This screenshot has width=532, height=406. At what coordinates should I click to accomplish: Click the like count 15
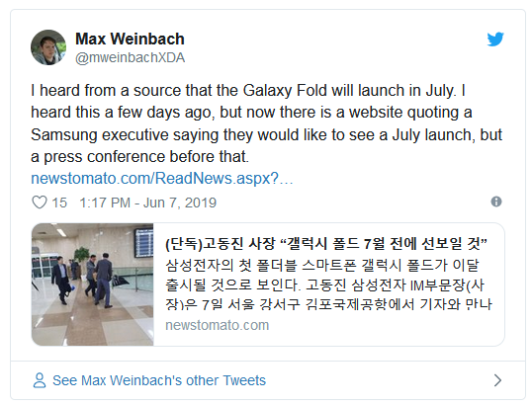(59, 203)
